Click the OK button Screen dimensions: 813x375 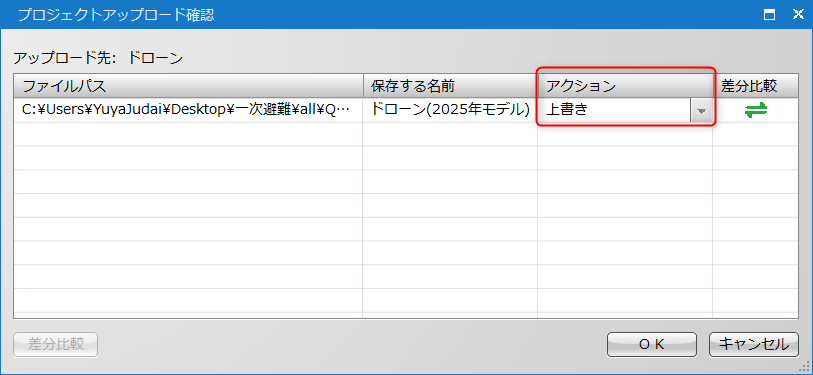click(651, 344)
